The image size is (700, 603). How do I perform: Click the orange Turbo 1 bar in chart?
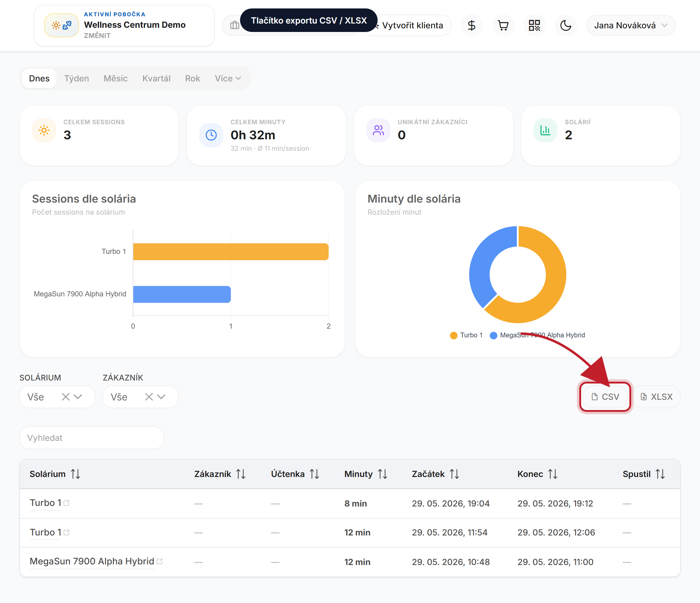point(231,251)
